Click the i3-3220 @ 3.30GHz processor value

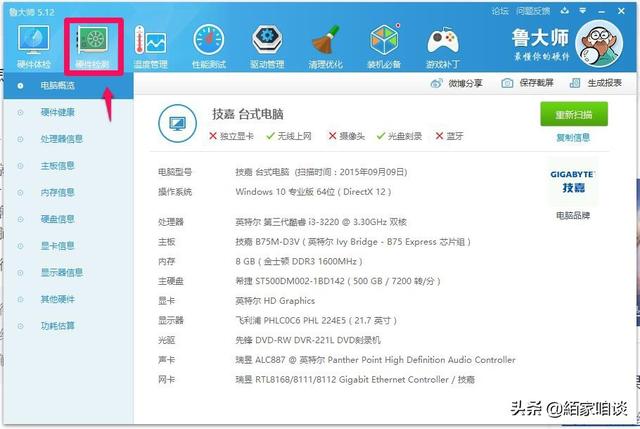click(x=321, y=222)
